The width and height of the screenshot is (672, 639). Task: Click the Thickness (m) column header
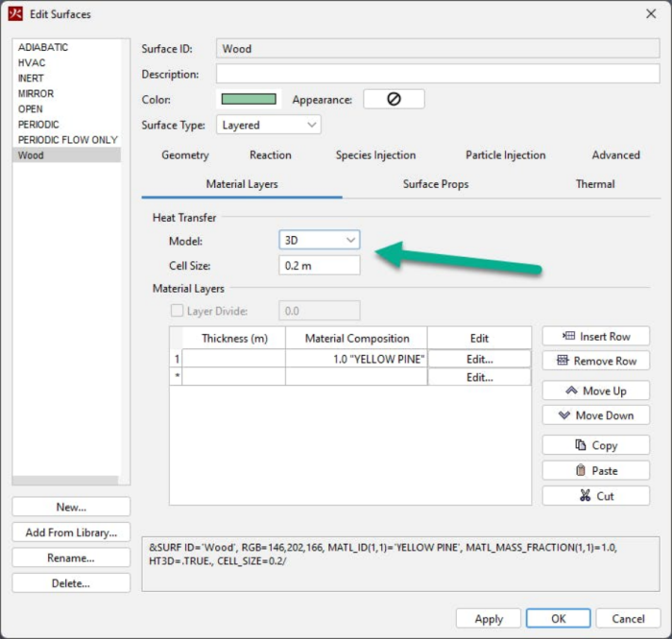coord(234,338)
